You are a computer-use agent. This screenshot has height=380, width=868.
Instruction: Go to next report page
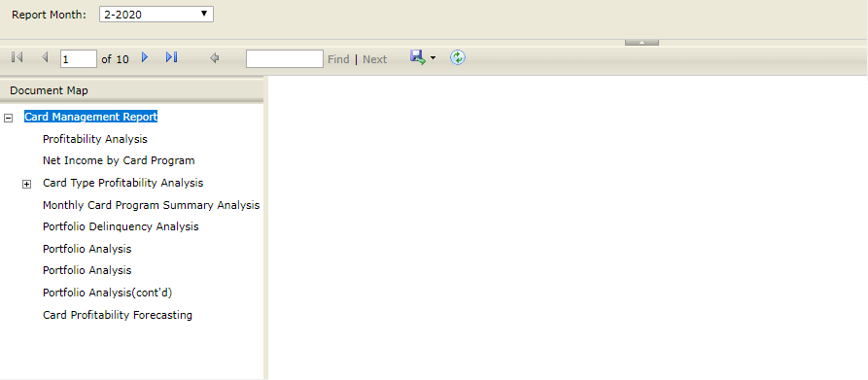tap(145, 57)
